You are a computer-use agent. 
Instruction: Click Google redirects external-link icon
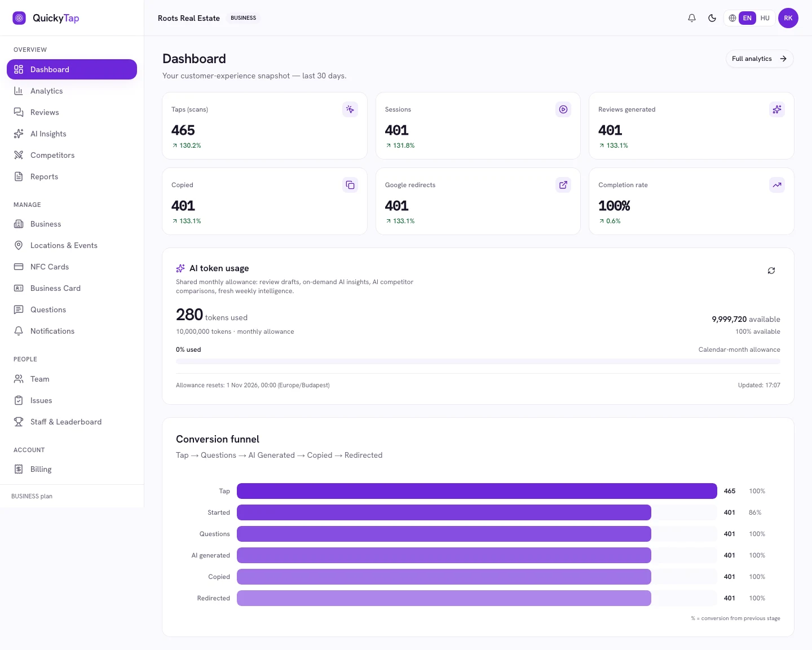[563, 185]
